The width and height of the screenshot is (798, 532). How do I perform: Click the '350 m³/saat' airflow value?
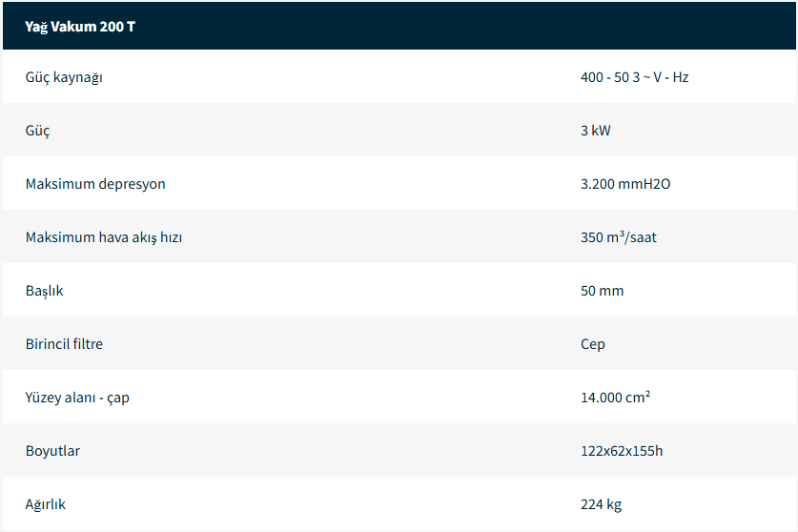[618, 237]
